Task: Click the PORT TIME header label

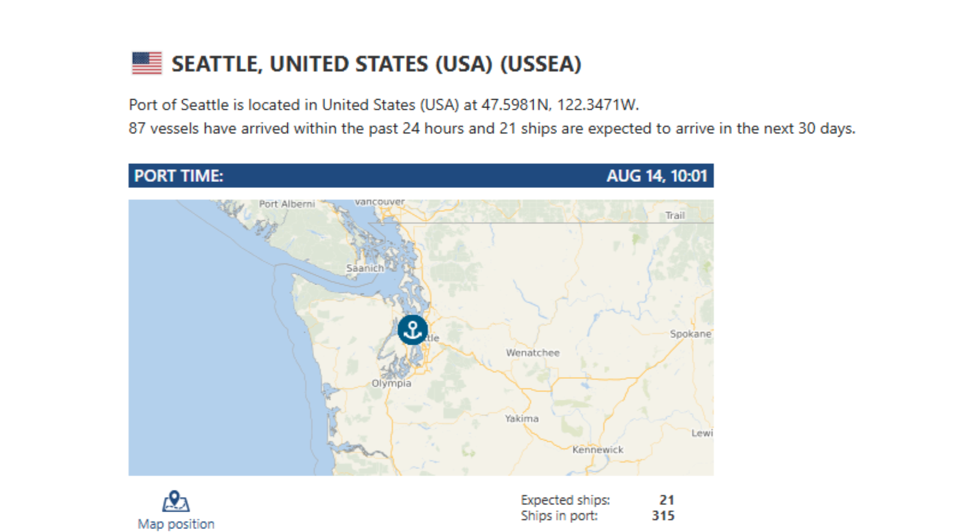Action: pyautogui.click(x=178, y=176)
